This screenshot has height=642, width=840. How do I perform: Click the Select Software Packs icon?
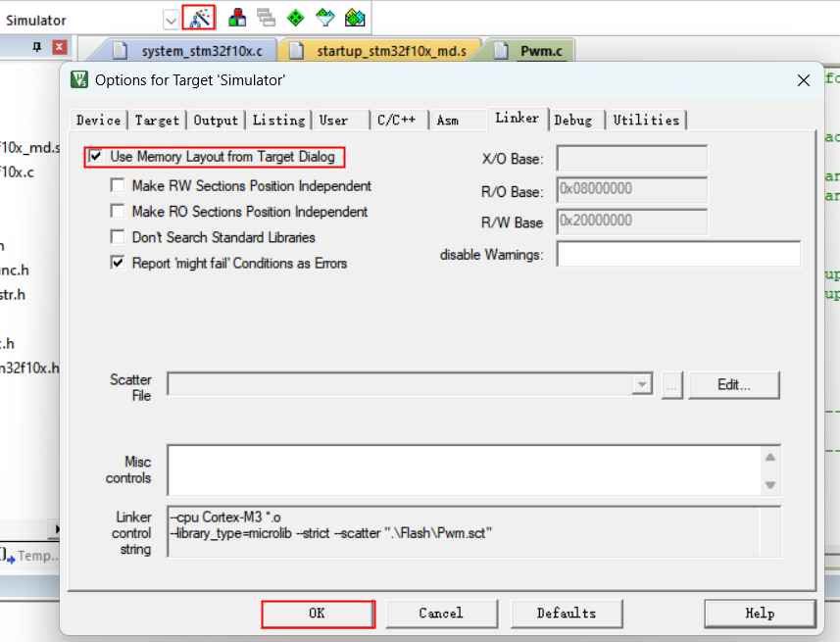(x=325, y=18)
